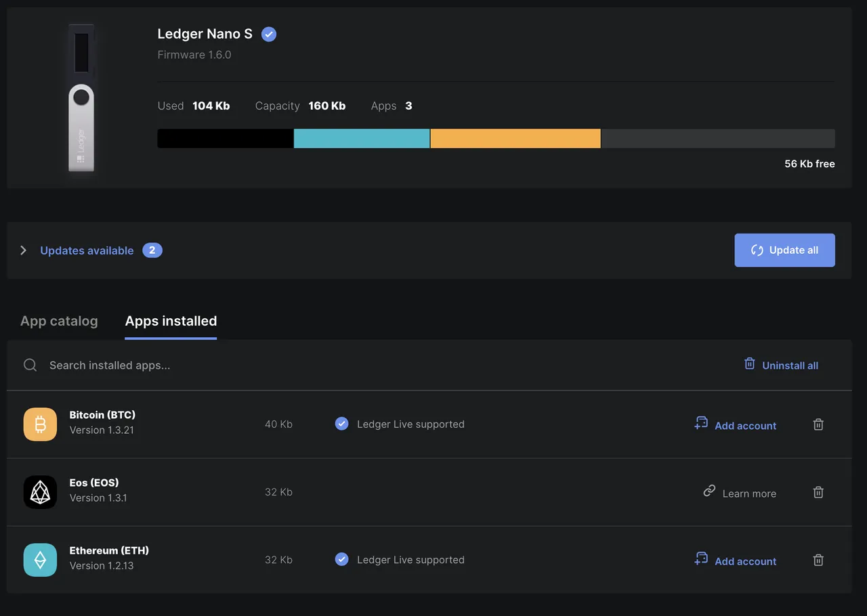Expand the Updates available chevron
Screen dimensions: 867x616
coord(23,250)
